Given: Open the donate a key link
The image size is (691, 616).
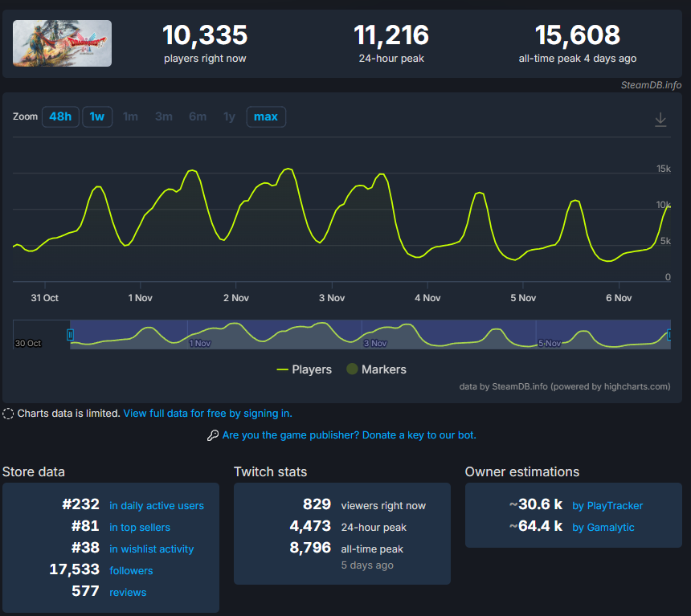Looking at the screenshot, I should 349,435.
